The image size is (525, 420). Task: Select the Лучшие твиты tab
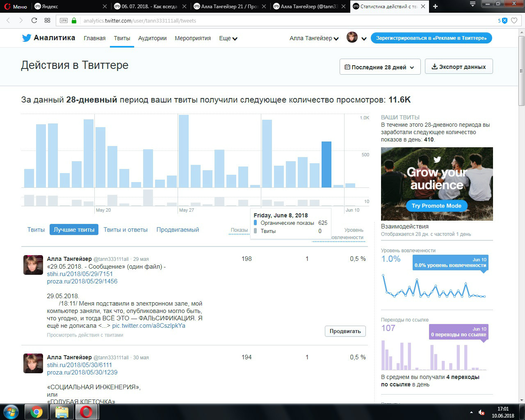pyautogui.click(x=74, y=230)
